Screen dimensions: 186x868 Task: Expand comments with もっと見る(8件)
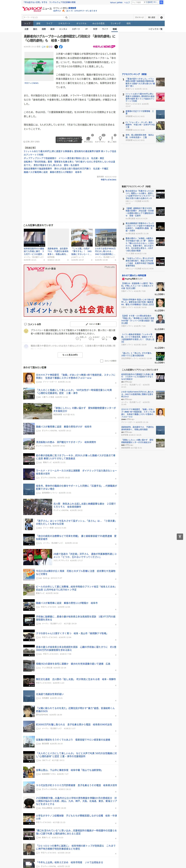70,355
